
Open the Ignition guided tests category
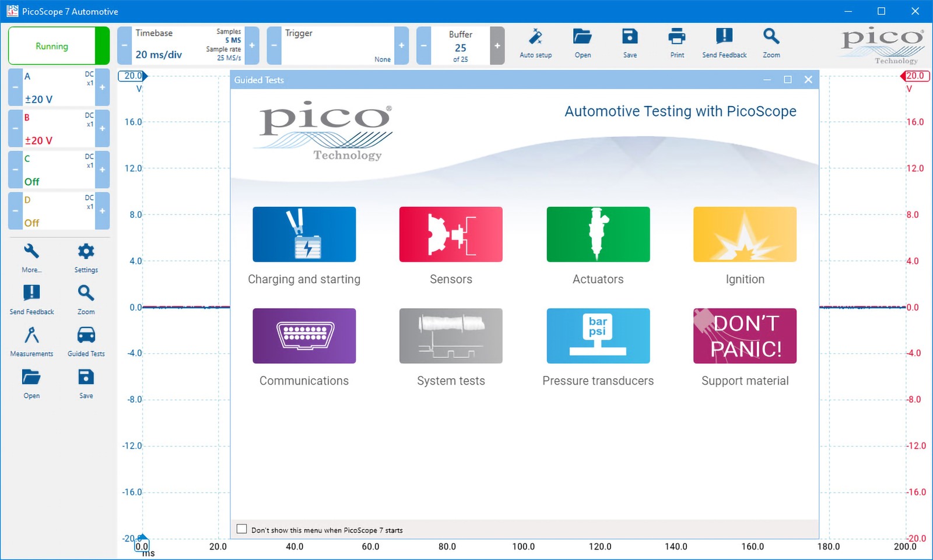(x=745, y=234)
